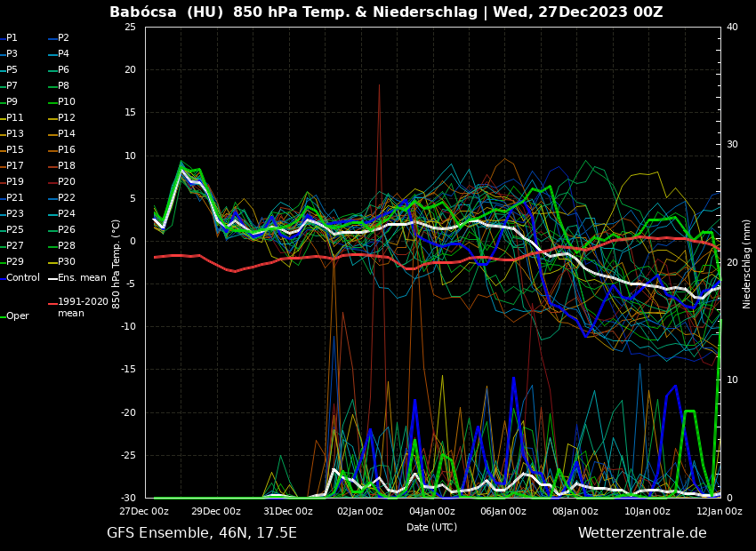This screenshot has width=756, height=551.
Task: Click the GFS Ensemble, 46N, 17.5E caption
Action: click(x=202, y=533)
